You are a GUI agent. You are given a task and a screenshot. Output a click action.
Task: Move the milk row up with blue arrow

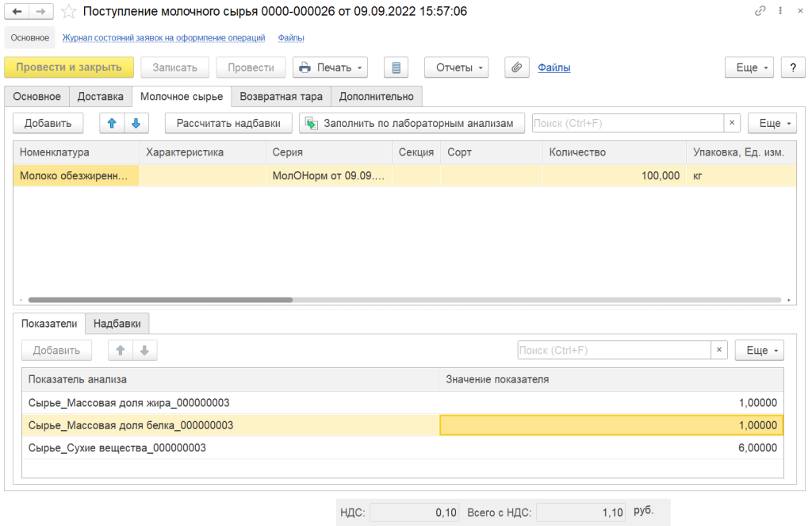pyautogui.click(x=112, y=123)
